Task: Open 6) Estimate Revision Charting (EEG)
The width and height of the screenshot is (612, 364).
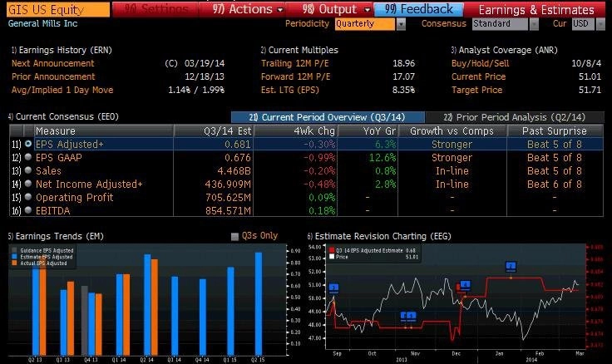Action: [379, 236]
